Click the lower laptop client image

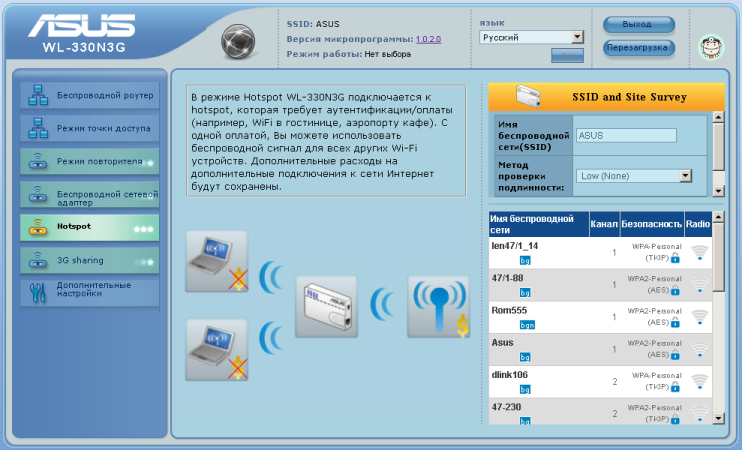[216, 350]
